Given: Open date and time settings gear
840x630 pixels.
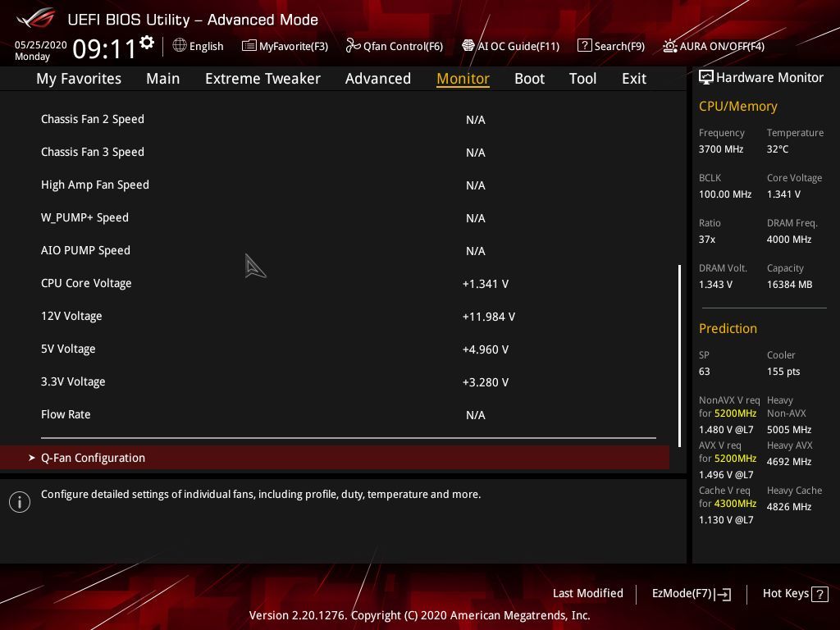Looking at the screenshot, I should (147, 43).
